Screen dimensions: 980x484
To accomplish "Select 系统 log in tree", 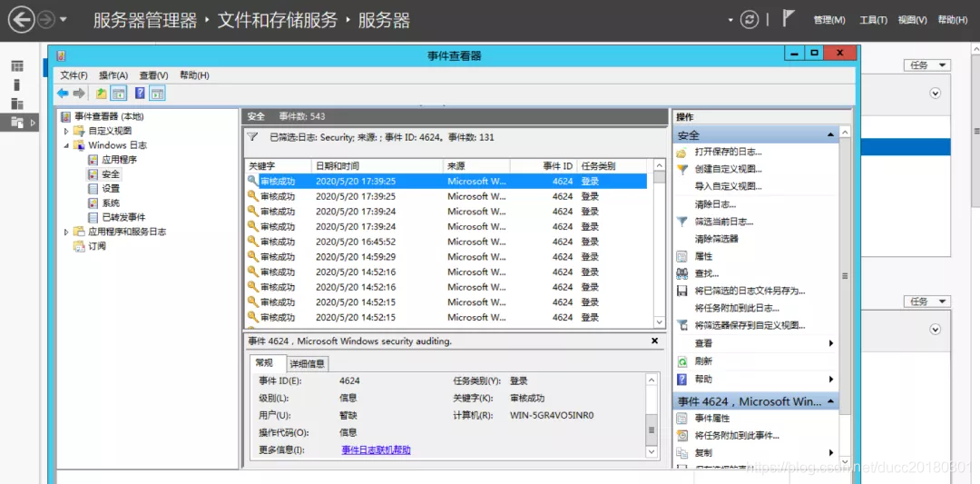I will tap(111, 202).
